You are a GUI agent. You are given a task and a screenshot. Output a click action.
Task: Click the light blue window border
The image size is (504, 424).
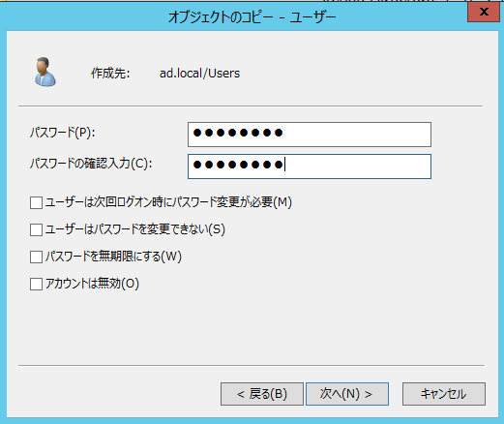coord(3,226)
